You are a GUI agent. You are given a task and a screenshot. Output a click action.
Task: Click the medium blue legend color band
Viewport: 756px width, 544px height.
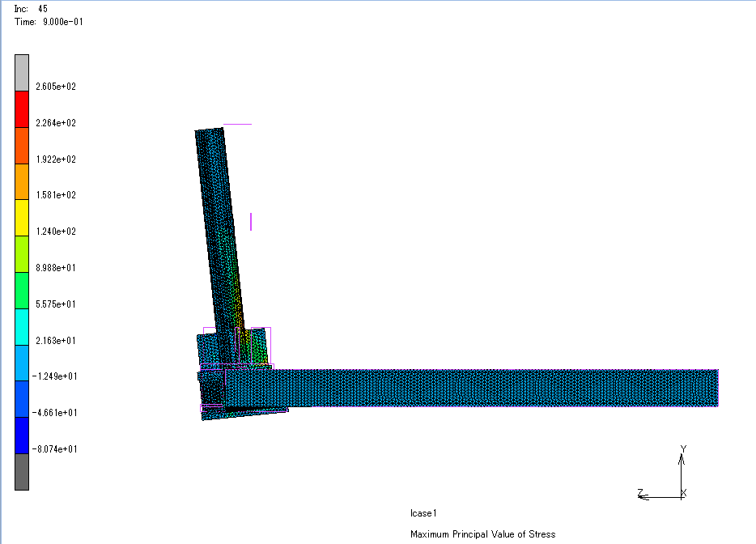click(x=22, y=399)
